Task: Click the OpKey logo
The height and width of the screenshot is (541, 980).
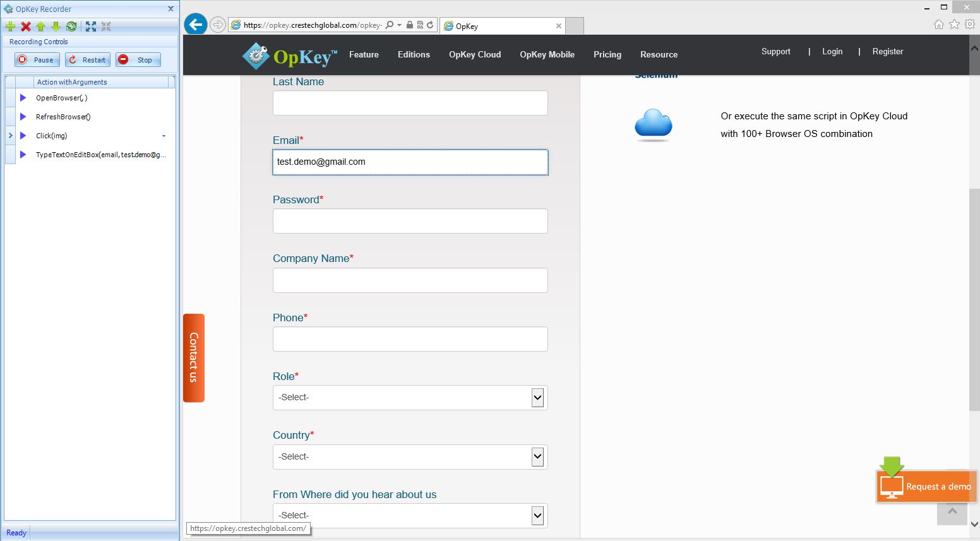Action: 290,56
